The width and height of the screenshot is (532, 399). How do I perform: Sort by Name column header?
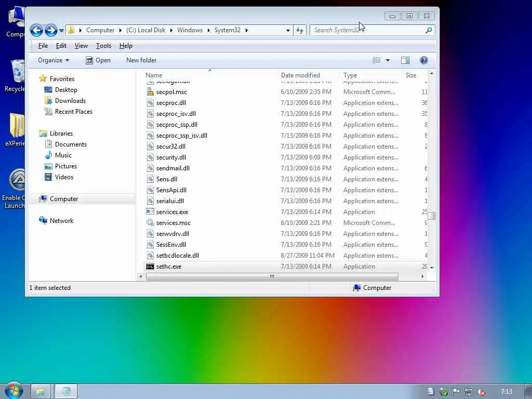(x=154, y=75)
